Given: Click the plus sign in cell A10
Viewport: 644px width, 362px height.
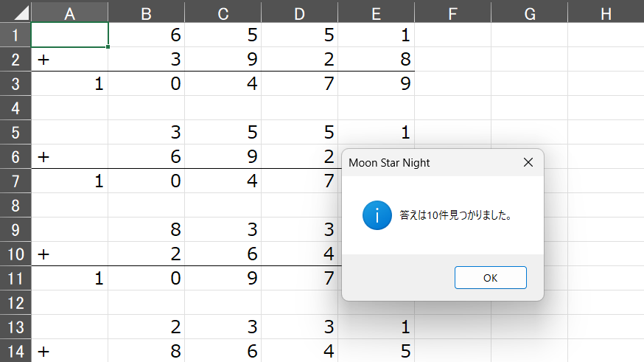Looking at the screenshot, I should click(43, 254).
